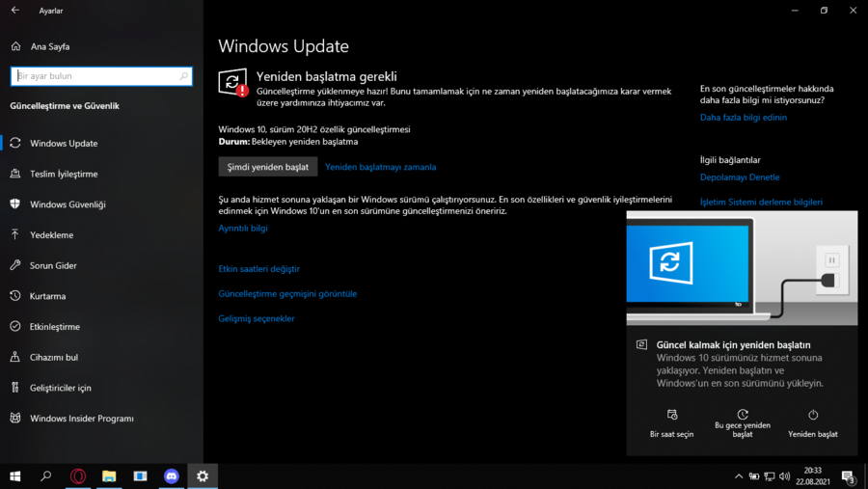This screenshot has width=868, height=489.
Task: Open volume control in tray
Action: (x=784, y=476)
